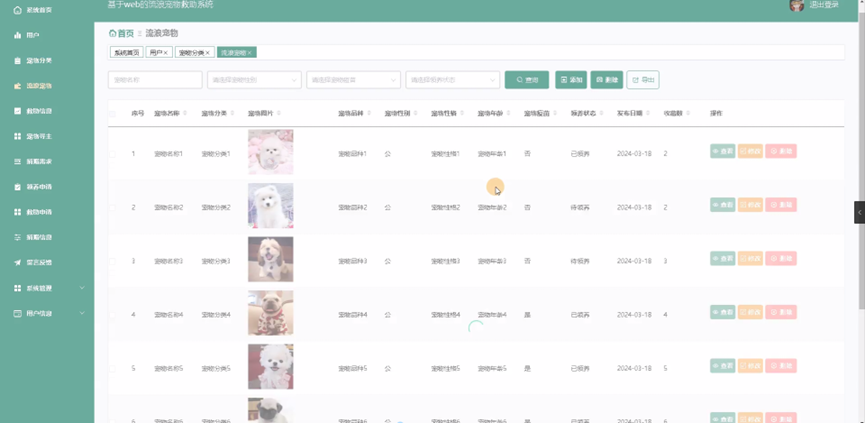Image resolution: width=865 pixels, height=423 pixels.
Task: Open the pet vaccine filter dropdown
Action: click(354, 79)
